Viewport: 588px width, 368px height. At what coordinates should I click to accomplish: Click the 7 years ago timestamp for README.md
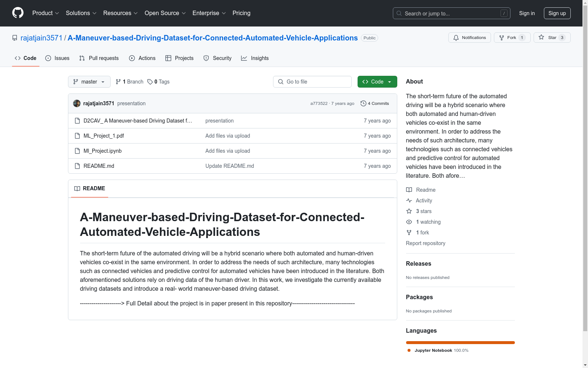click(x=377, y=166)
